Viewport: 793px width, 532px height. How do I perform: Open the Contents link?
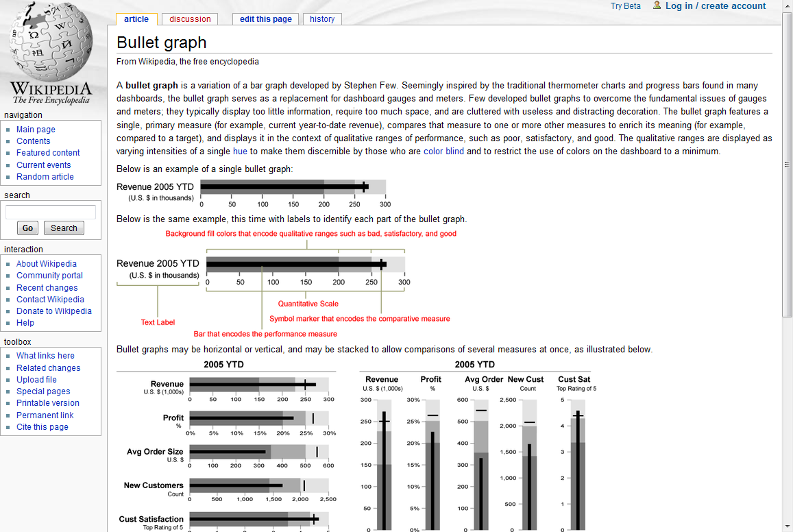tap(34, 141)
